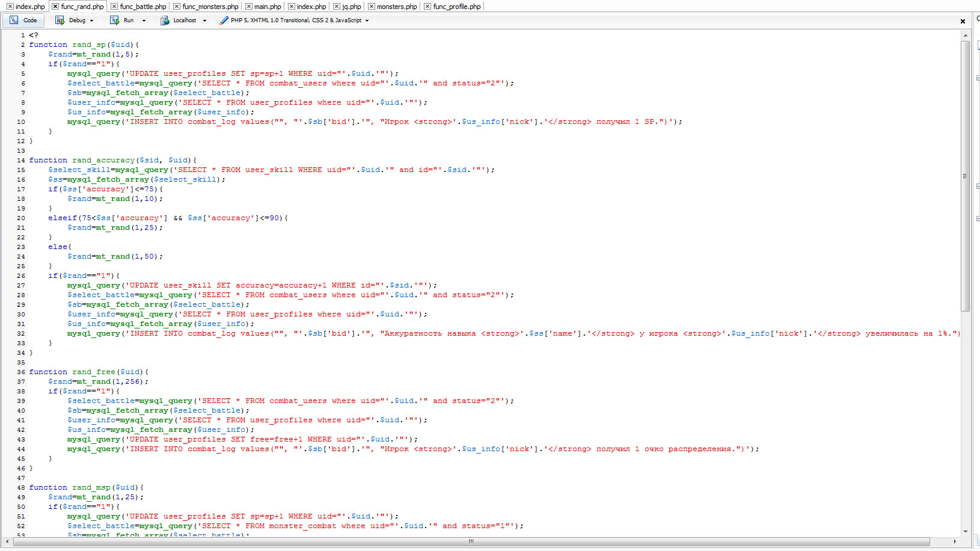Expand the PHP 5, XHTML language dropdown arrow
The height and width of the screenshot is (551, 980).
pyautogui.click(x=367, y=20)
